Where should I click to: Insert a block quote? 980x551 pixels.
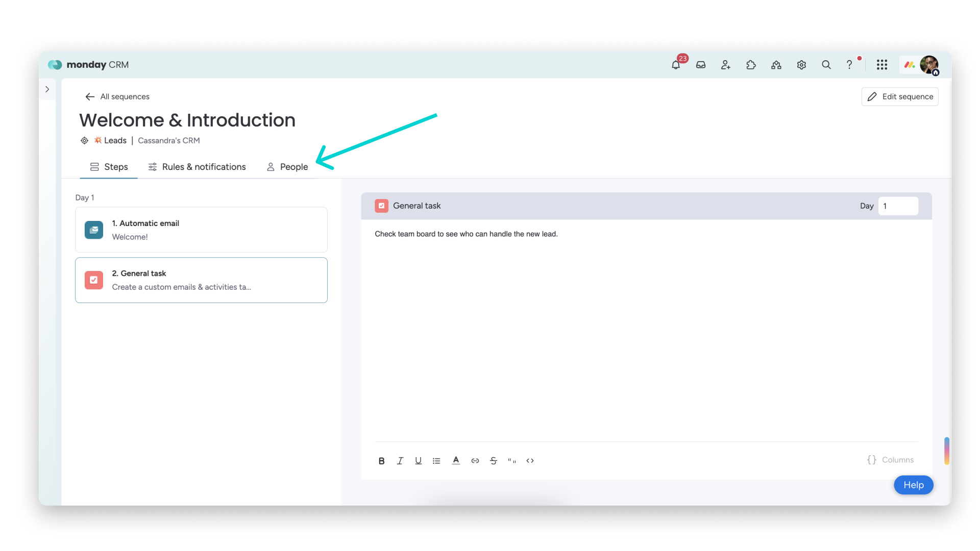coord(512,461)
